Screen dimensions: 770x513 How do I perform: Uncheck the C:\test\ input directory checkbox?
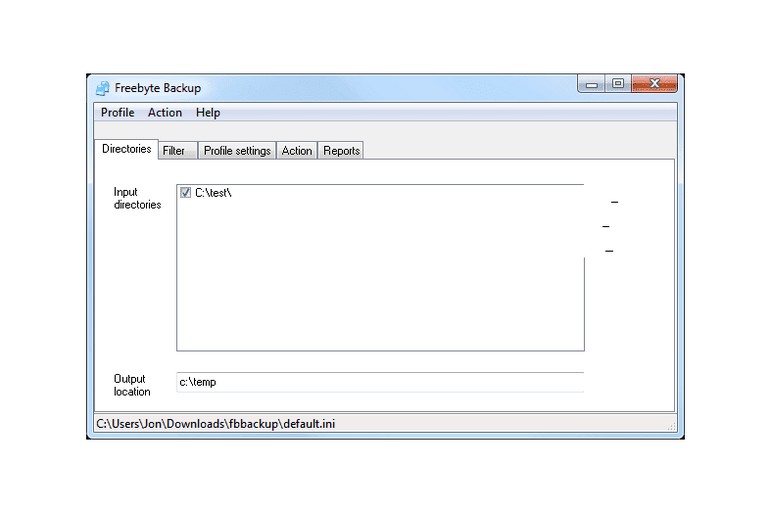[x=185, y=192]
